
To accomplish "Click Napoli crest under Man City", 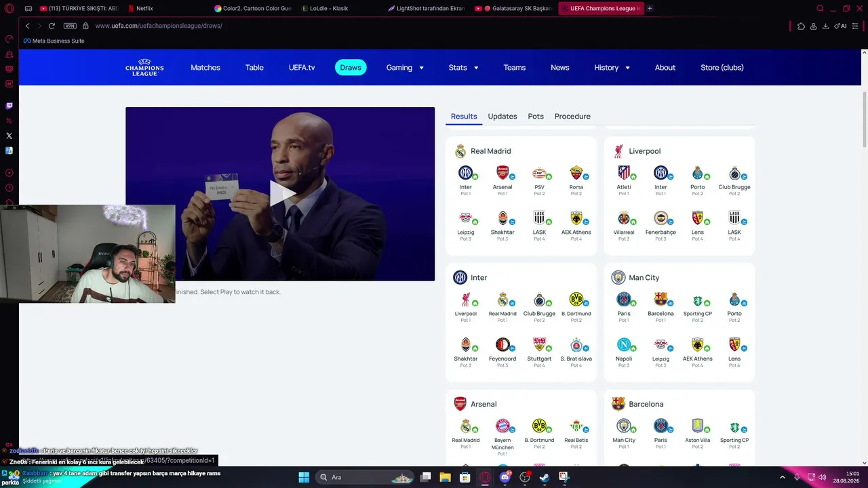I will tap(624, 344).
